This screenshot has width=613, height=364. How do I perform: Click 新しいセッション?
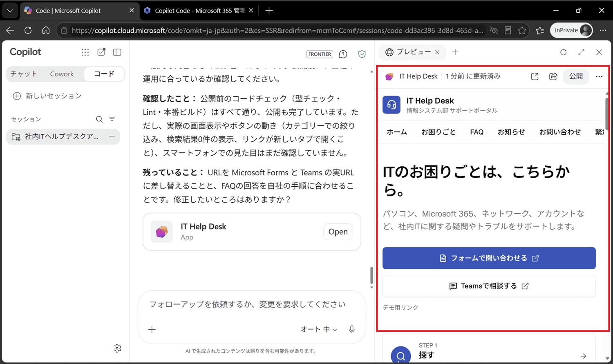click(x=47, y=96)
